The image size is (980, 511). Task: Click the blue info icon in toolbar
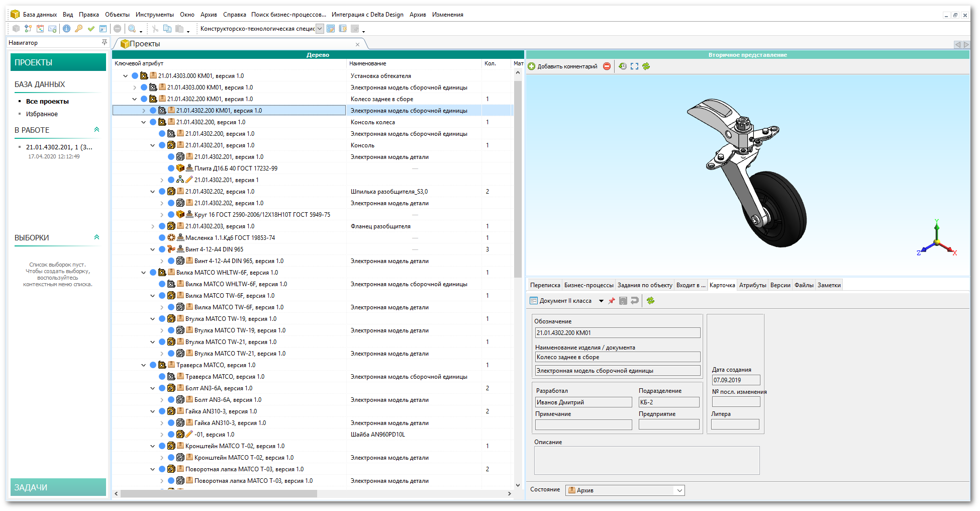coord(66,29)
